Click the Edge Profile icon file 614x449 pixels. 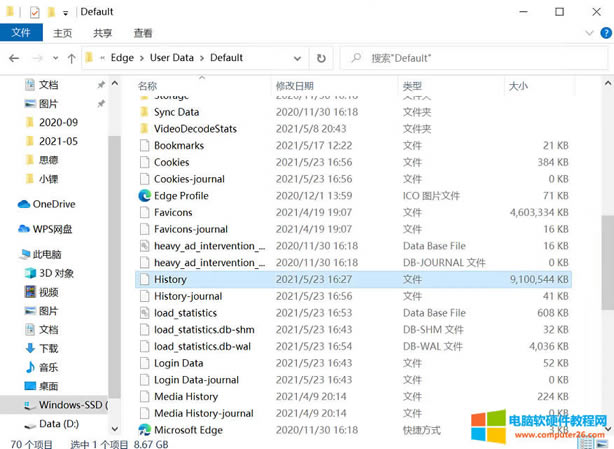(181, 196)
